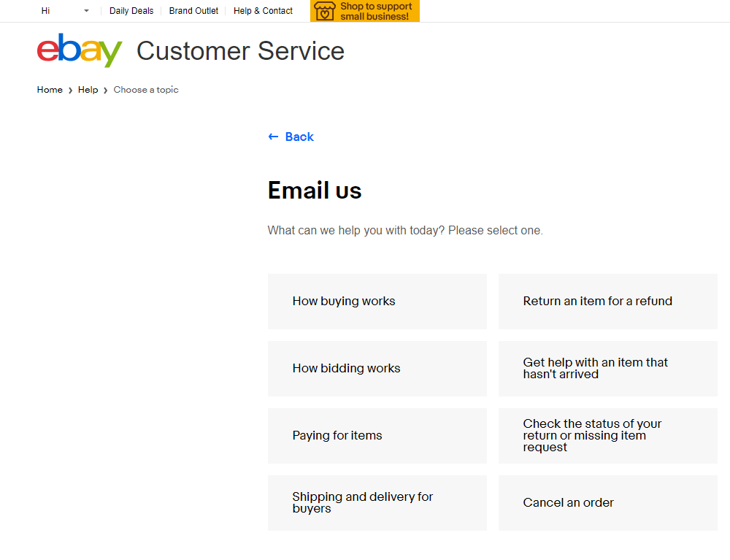Click the Shop to support small business banner

click(375, 11)
